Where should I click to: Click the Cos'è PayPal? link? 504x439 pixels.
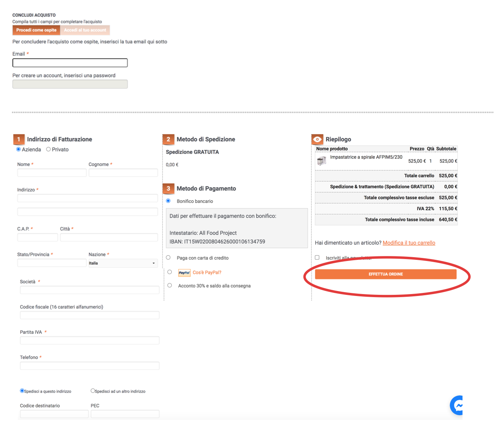coord(207,272)
